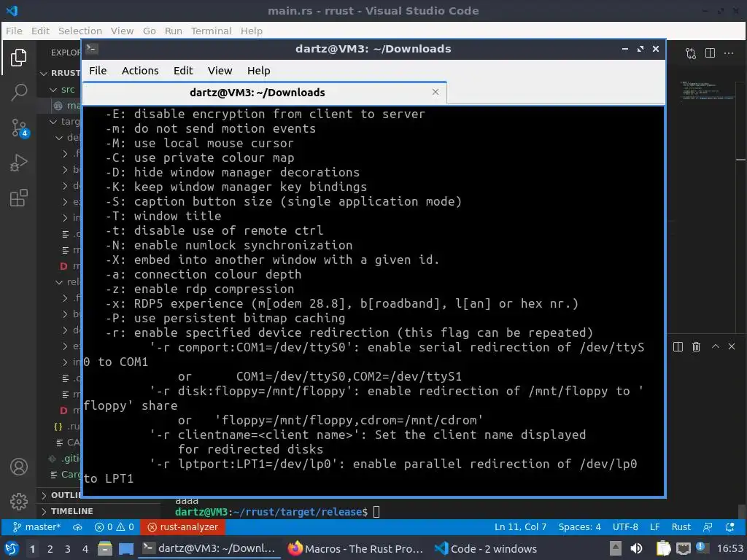Change indentation via Spaces: 4
The height and width of the screenshot is (560, 747).
[579, 527]
